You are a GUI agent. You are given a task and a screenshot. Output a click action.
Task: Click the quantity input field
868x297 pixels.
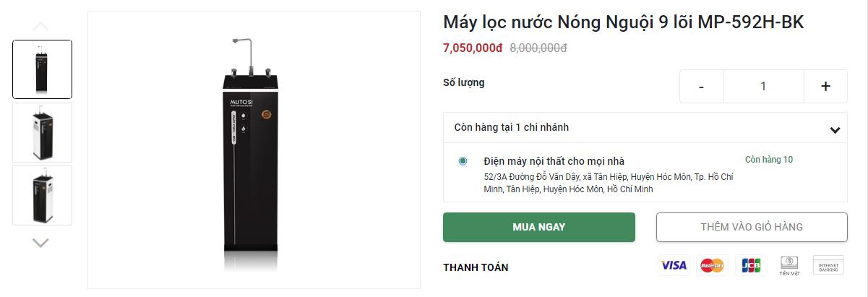point(763,86)
